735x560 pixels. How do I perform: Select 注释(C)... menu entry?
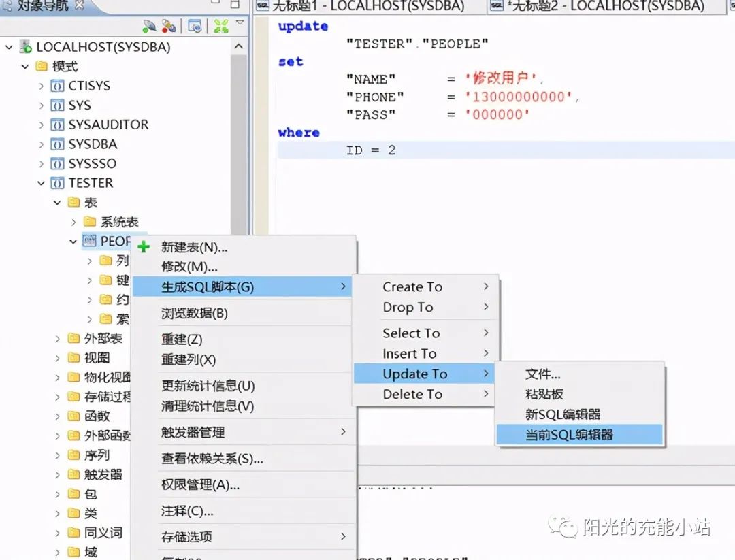pos(242,510)
